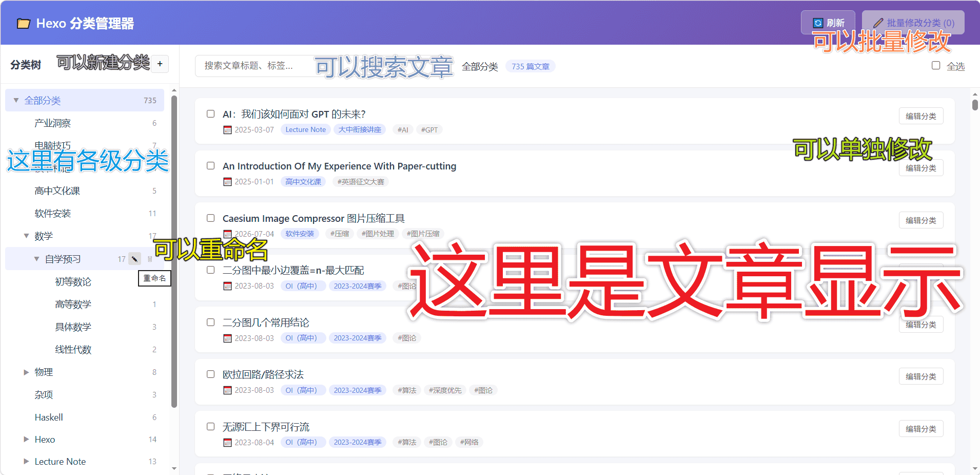Click 编辑分类 for 无源汇上下界可行流
Image resolution: width=980 pixels, height=475 pixels.
coord(920,429)
